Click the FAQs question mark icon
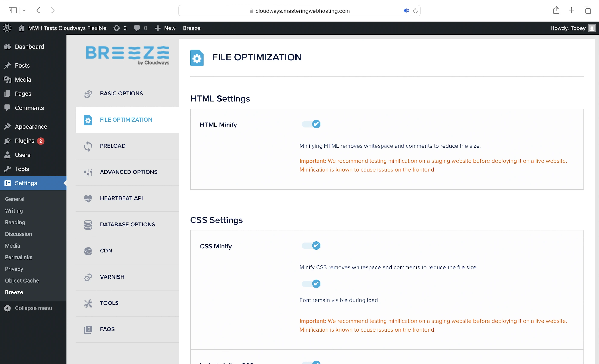Viewport: 599px width, 364px height. pyautogui.click(x=88, y=329)
